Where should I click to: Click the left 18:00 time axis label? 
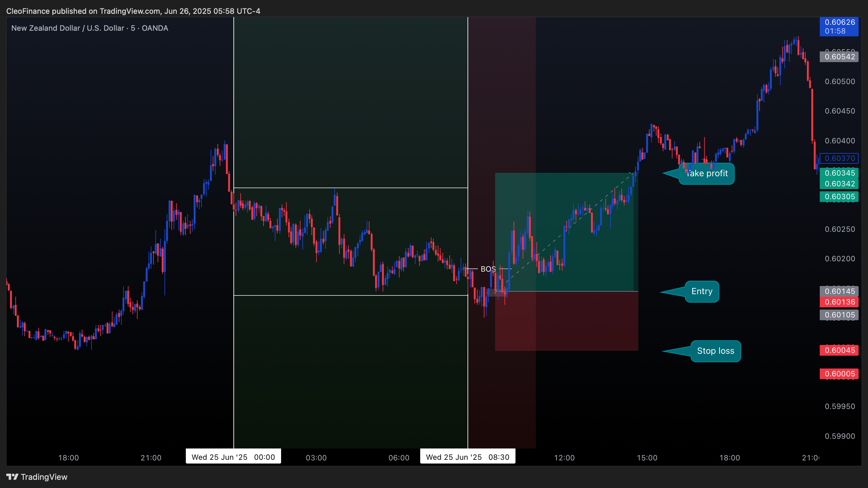tap(68, 458)
